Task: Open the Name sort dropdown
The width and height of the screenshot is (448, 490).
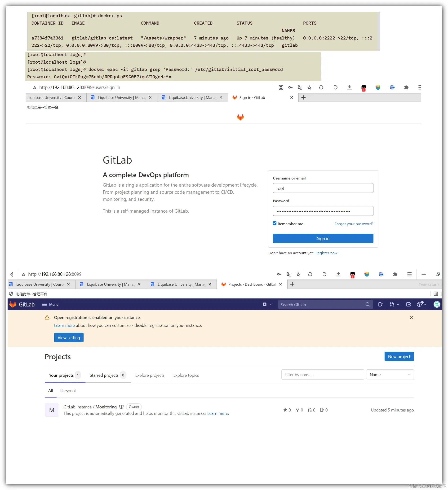Action: (x=390, y=375)
